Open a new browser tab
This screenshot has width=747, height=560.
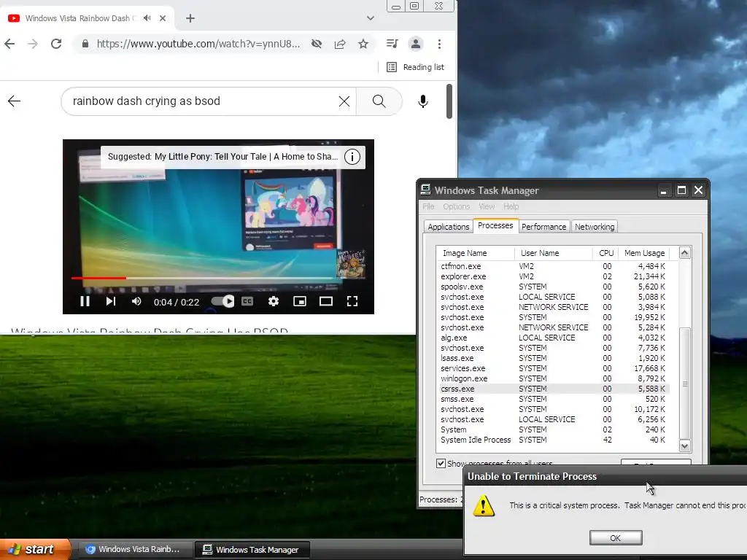tap(190, 18)
